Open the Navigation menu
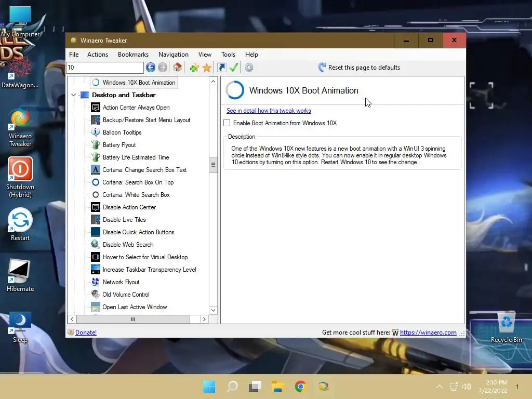Image resolution: width=532 pixels, height=399 pixels. [x=174, y=55]
